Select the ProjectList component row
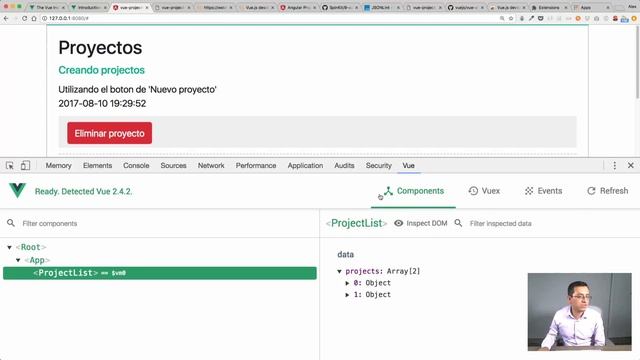The width and height of the screenshot is (640, 360). coord(160,273)
